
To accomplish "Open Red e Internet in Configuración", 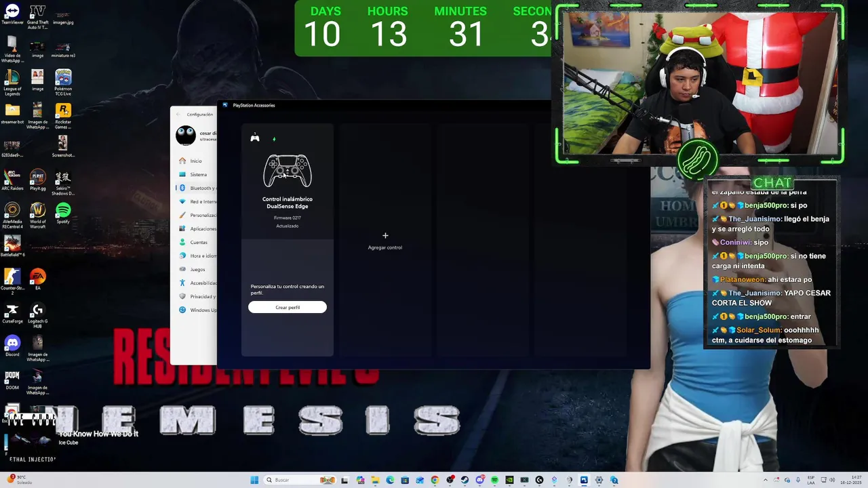I will 195,201.
